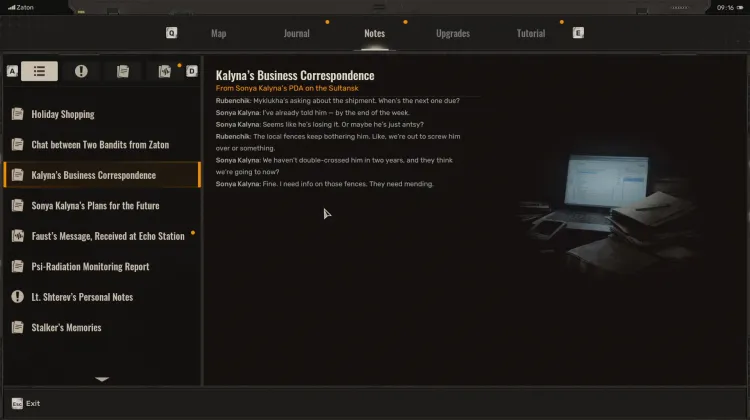Screen dimensions: 750x420
Task: Open the Holiday Shopping note
Action: pyautogui.click(x=102, y=114)
